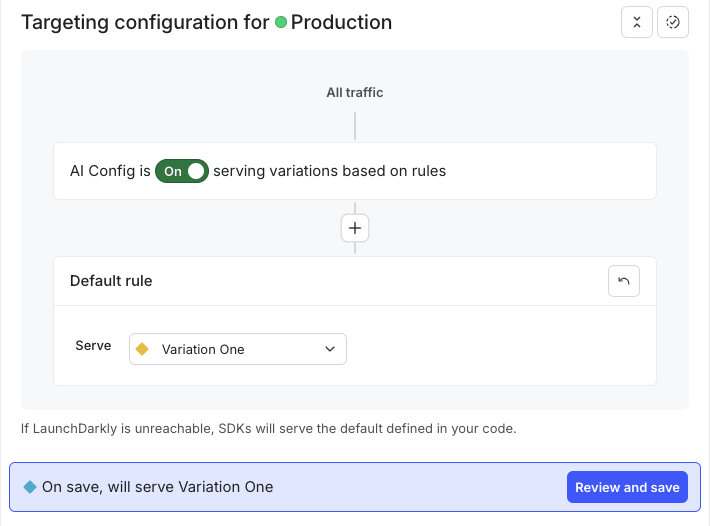Viewport: 710px width, 526px height.
Task: Open the Serve variation dropdown
Action: point(238,349)
